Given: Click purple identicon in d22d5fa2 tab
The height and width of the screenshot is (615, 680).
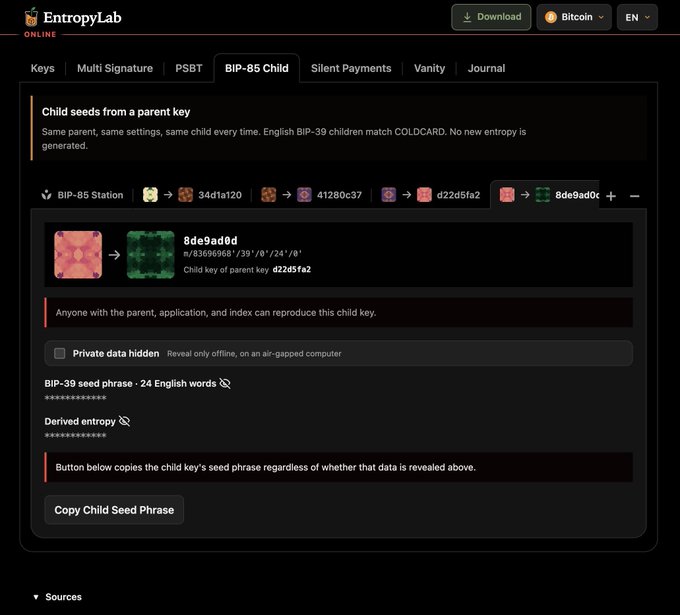Looking at the screenshot, I should coord(389,195).
